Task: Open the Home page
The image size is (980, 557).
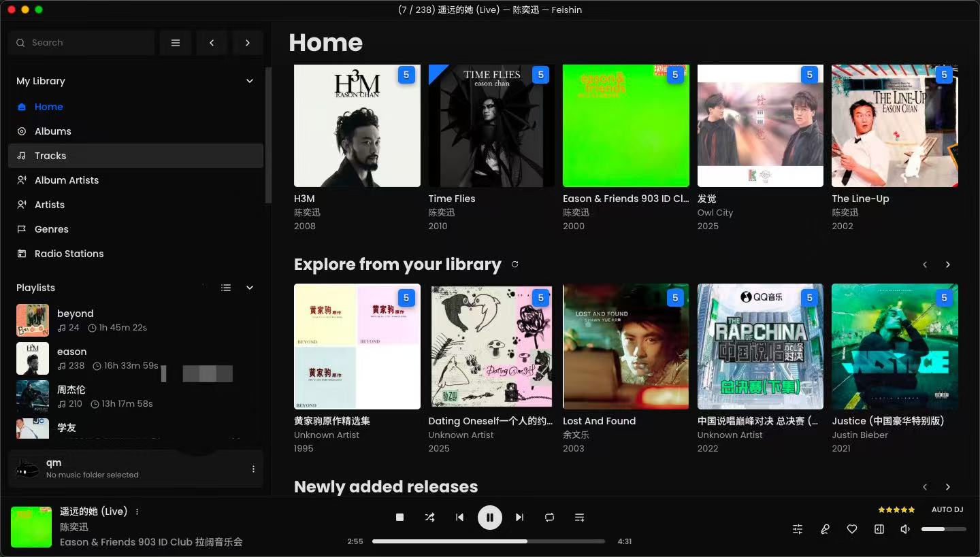Action: click(136, 107)
